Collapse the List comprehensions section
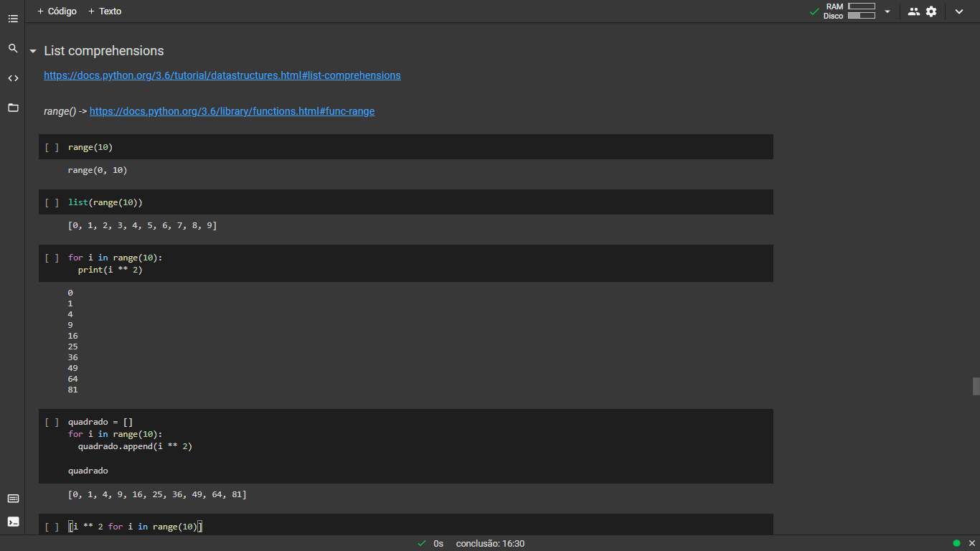 (x=33, y=51)
